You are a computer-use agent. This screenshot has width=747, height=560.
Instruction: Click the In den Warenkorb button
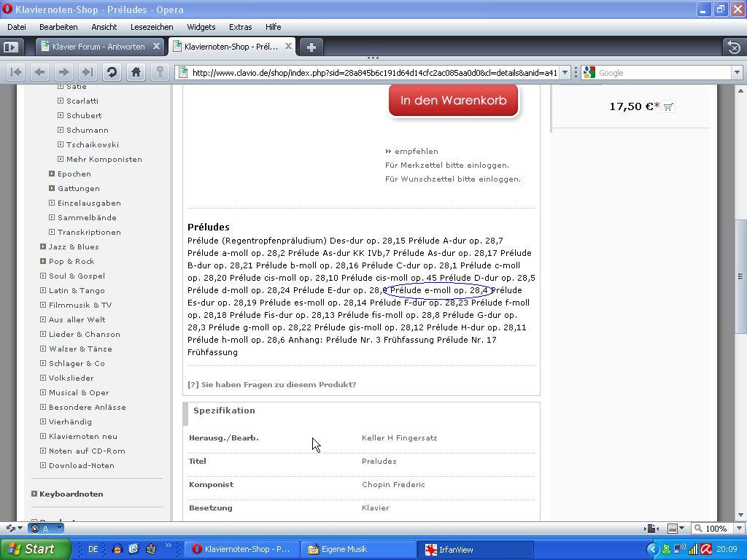(454, 101)
